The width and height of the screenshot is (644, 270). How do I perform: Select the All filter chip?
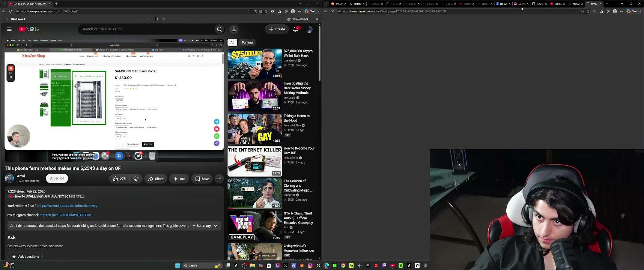point(232,42)
